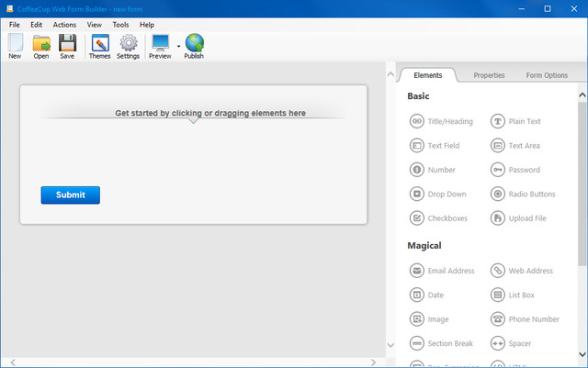
Task: Click the elements panel vertical scrollbar
Action: click(x=582, y=184)
